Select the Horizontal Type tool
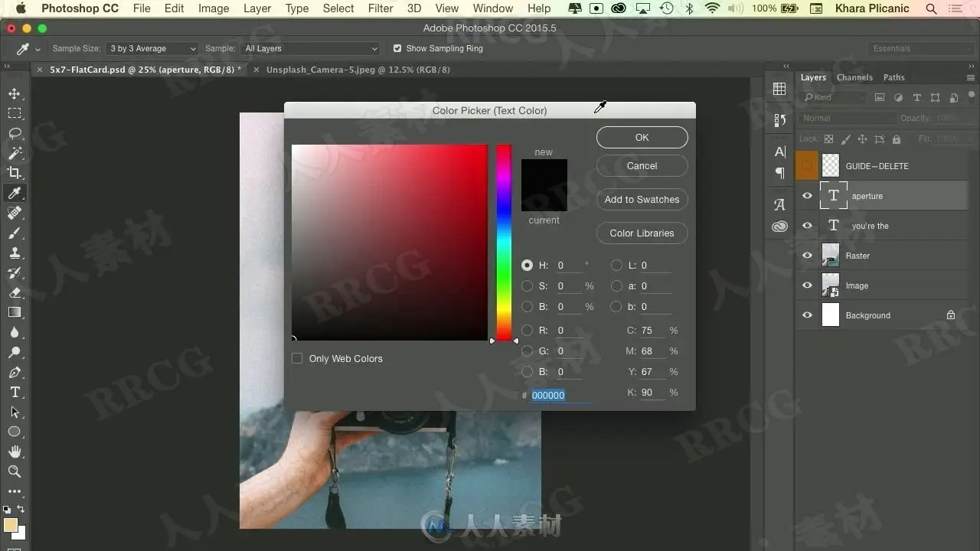This screenshot has height=551, width=980. point(15,392)
